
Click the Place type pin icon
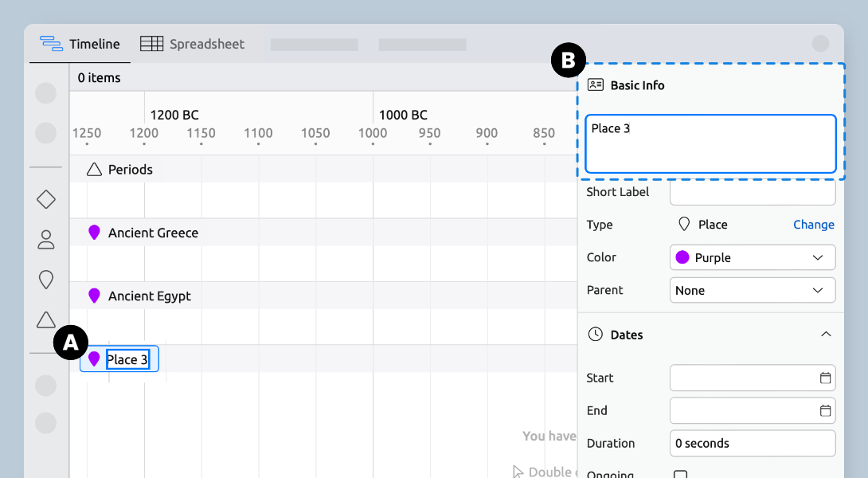coord(684,224)
